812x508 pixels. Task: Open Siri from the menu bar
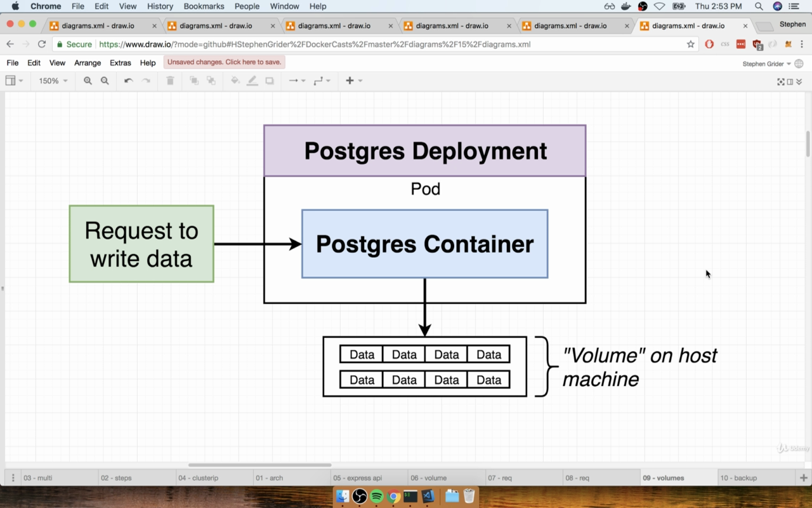(778, 6)
